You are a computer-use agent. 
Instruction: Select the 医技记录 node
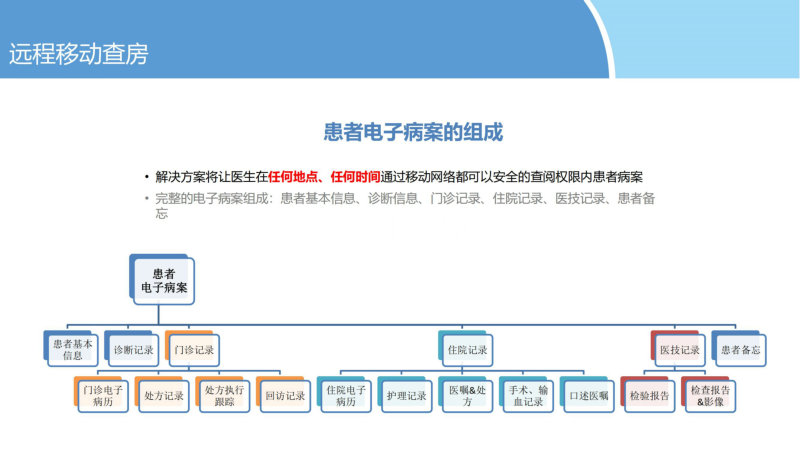pyautogui.click(x=680, y=350)
